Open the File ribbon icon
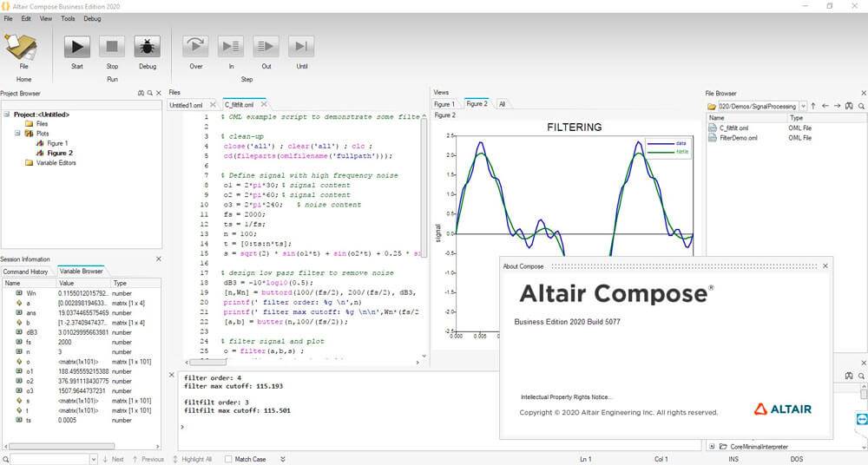Screen dimensions: 868x465 tap(23, 47)
